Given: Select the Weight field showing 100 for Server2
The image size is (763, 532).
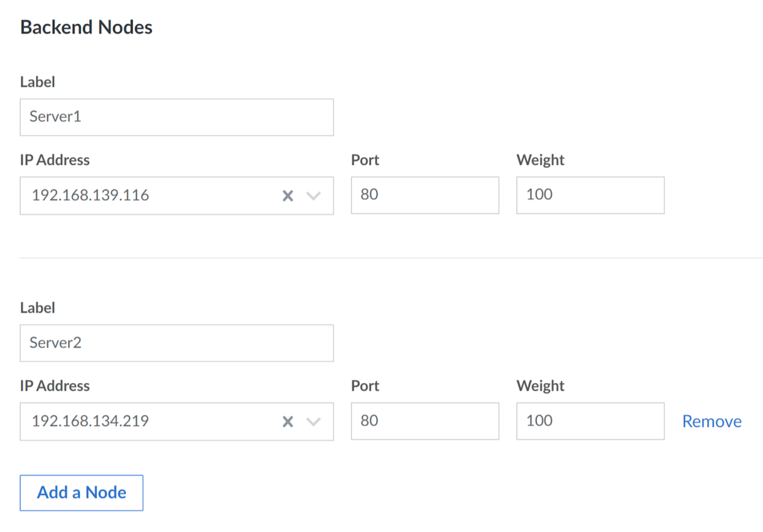Looking at the screenshot, I should pyautogui.click(x=590, y=421).
